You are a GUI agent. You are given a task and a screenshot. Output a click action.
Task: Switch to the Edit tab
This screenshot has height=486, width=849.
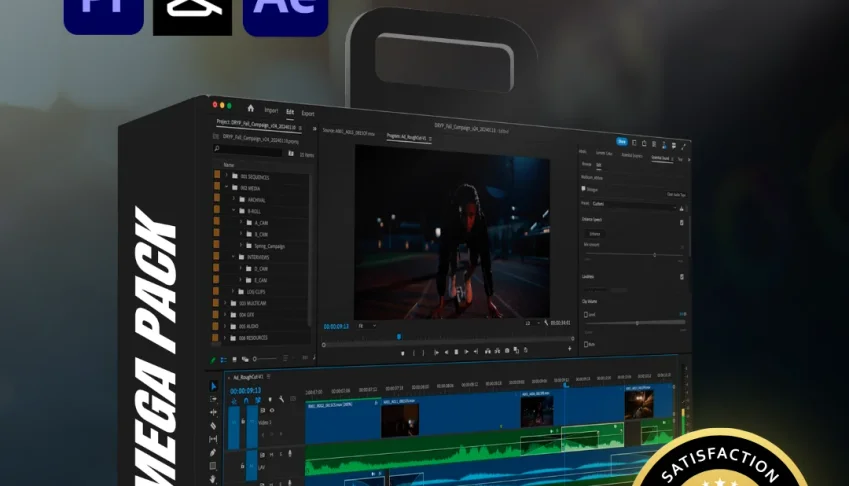tap(290, 112)
